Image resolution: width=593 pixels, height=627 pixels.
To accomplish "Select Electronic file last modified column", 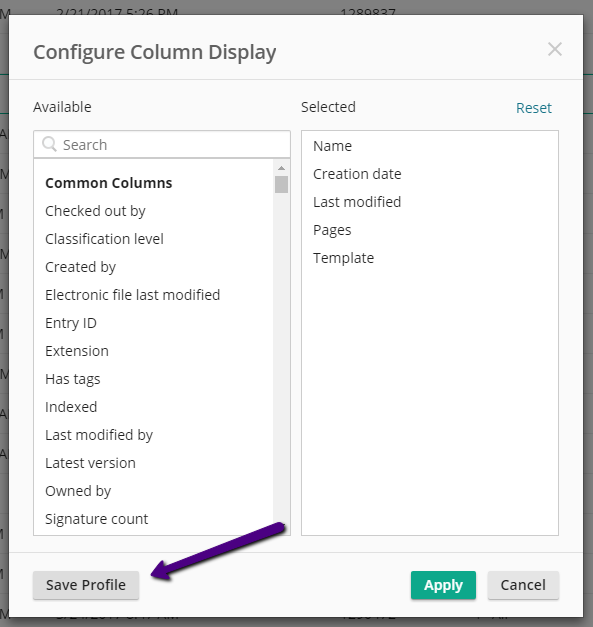I will click(x=132, y=295).
